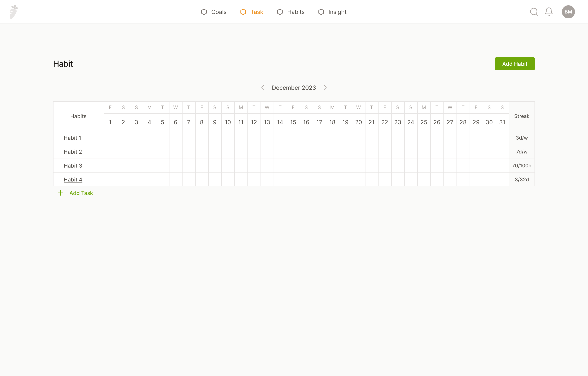
Task: Mark Habit 1 complete on December 1
Action: [110, 138]
